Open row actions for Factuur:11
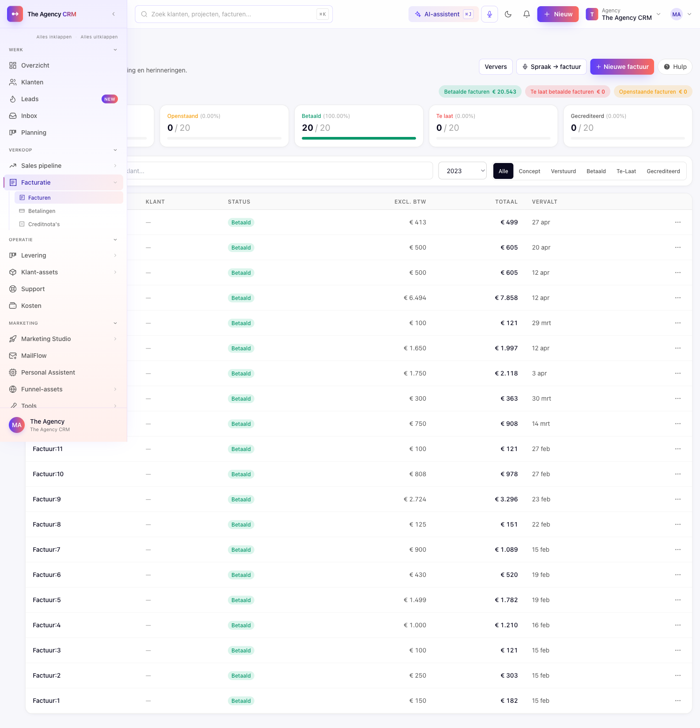 tap(678, 449)
